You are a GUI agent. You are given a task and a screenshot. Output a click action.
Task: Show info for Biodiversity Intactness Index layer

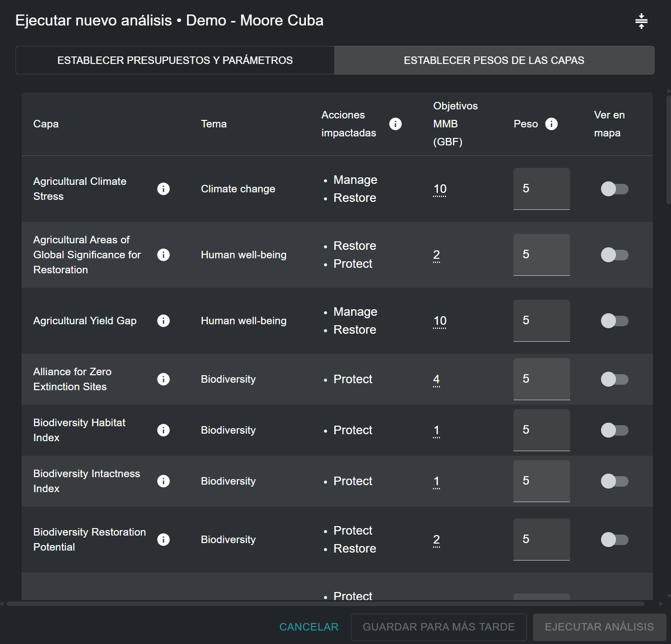[163, 481]
